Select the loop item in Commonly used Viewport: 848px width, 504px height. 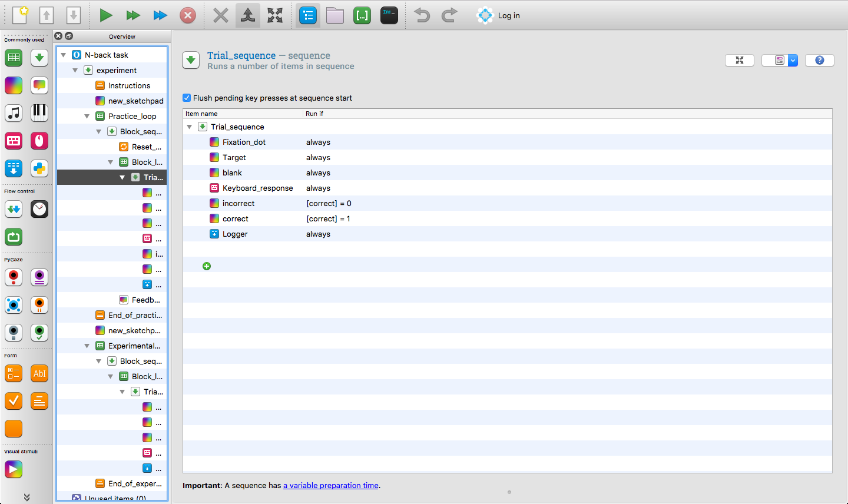14,58
